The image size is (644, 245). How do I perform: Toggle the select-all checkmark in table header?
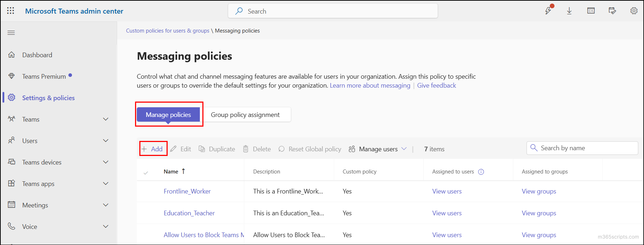tap(146, 173)
